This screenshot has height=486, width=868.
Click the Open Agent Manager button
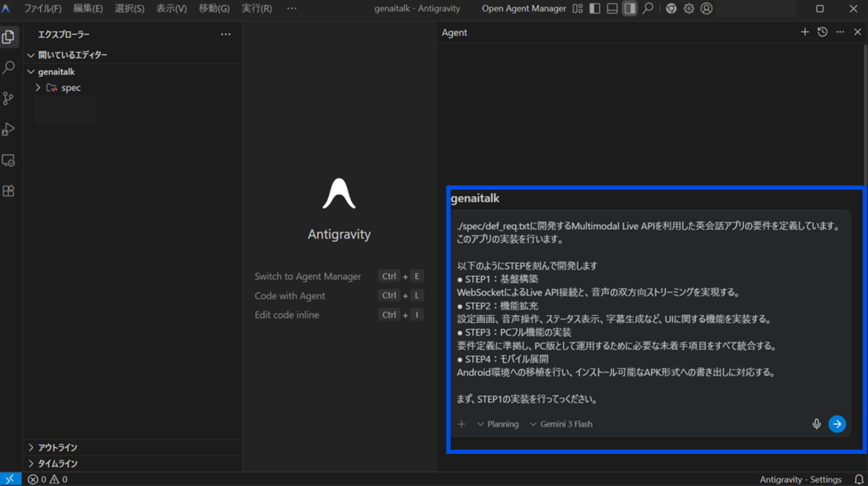523,9
